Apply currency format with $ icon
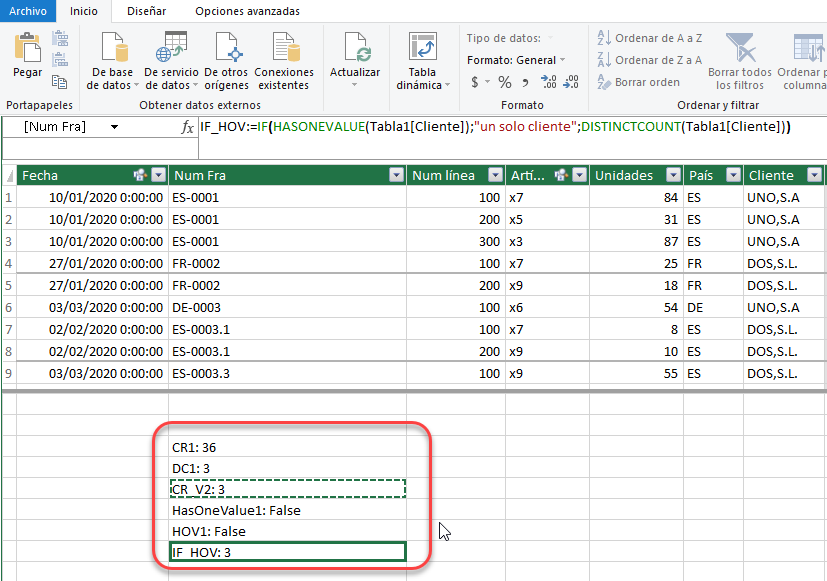The image size is (827, 581). tap(475, 82)
